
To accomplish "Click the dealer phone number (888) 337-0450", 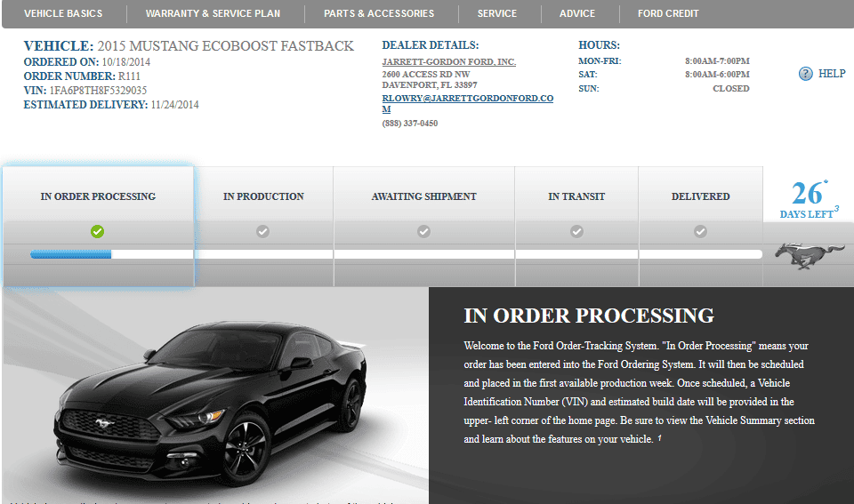I will click(x=409, y=124).
